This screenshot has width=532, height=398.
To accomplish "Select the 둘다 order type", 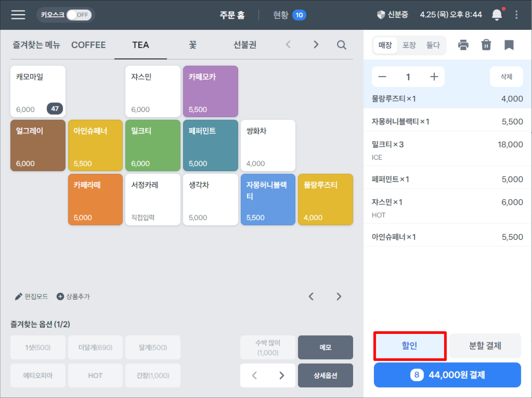I will pos(433,45).
